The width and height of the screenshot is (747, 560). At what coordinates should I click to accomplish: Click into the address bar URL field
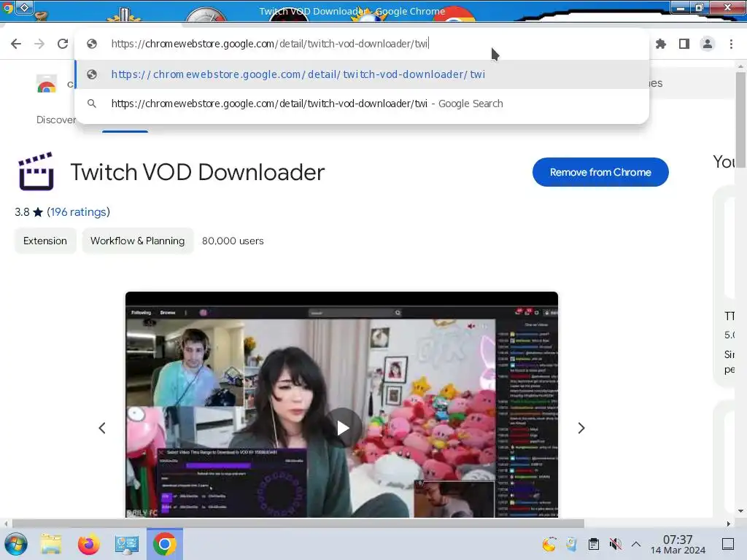pyautogui.click(x=362, y=44)
